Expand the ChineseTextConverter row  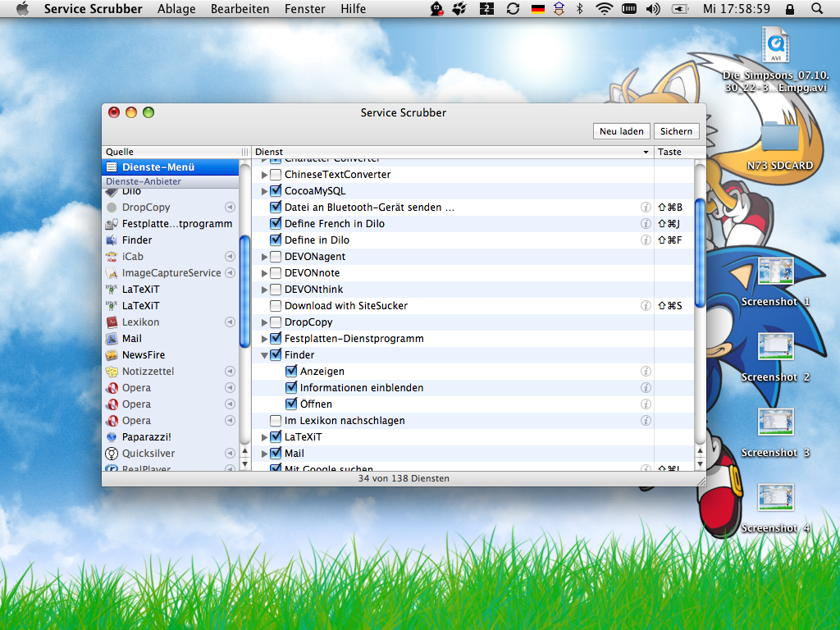(x=264, y=175)
